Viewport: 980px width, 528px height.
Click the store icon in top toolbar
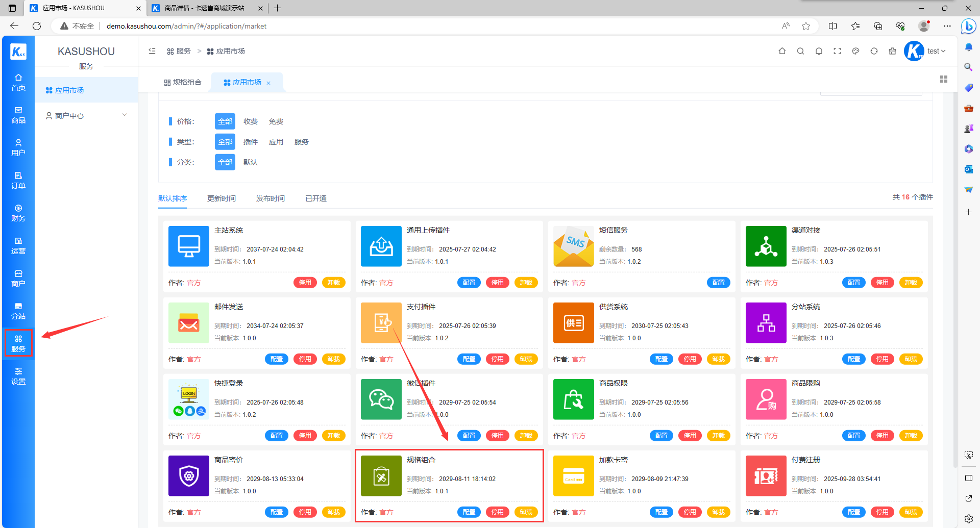(892, 51)
